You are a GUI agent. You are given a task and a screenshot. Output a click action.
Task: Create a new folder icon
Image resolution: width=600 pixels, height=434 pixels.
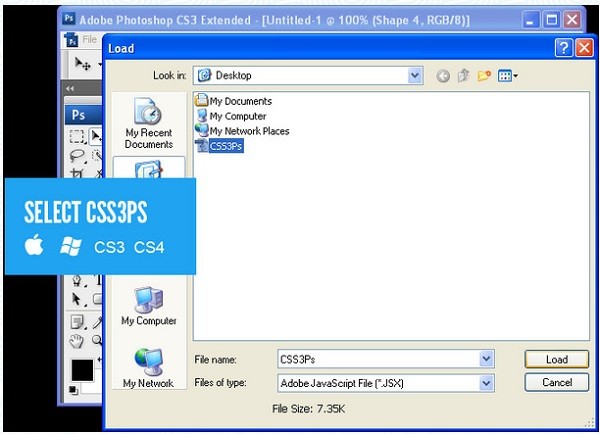[x=484, y=75]
